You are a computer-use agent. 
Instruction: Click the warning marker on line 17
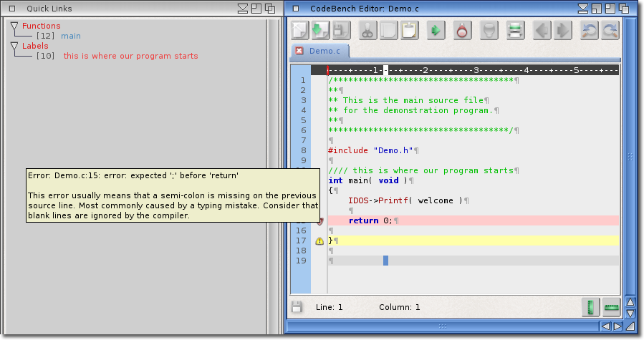point(319,241)
